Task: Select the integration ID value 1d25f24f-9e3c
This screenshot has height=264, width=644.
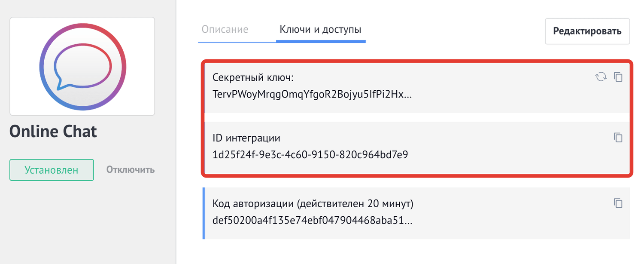Action: click(310, 155)
